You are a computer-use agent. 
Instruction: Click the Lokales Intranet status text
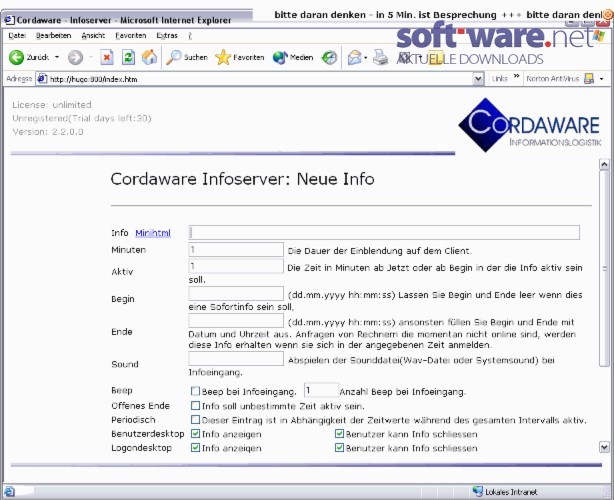point(511,492)
